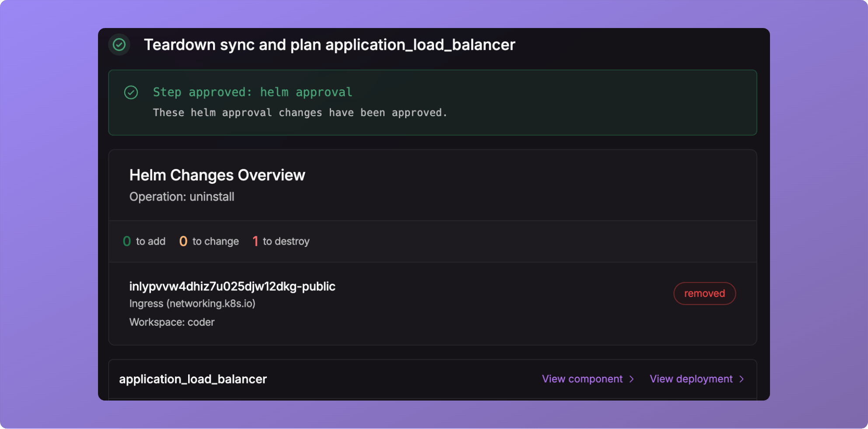The height and width of the screenshot is (429, 868).
Task: Click the Workspace: coder label
Action: pyautogui.click(x=172, y=322)
